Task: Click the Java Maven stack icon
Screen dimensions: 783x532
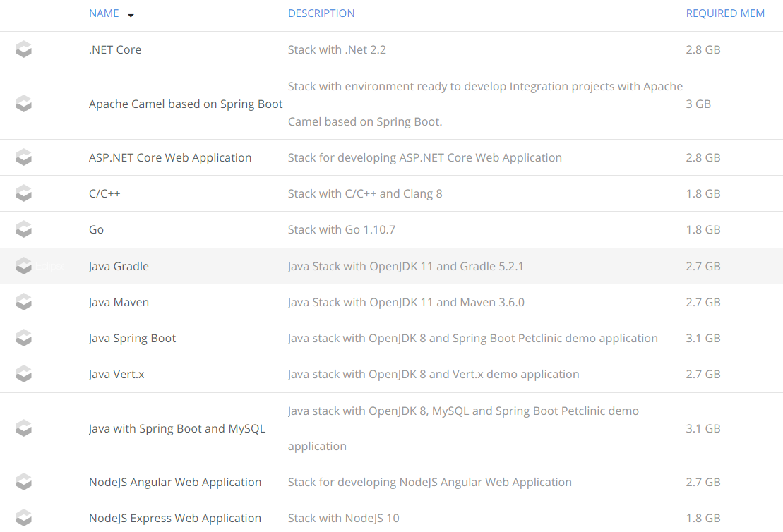Action: click(24, 302)
